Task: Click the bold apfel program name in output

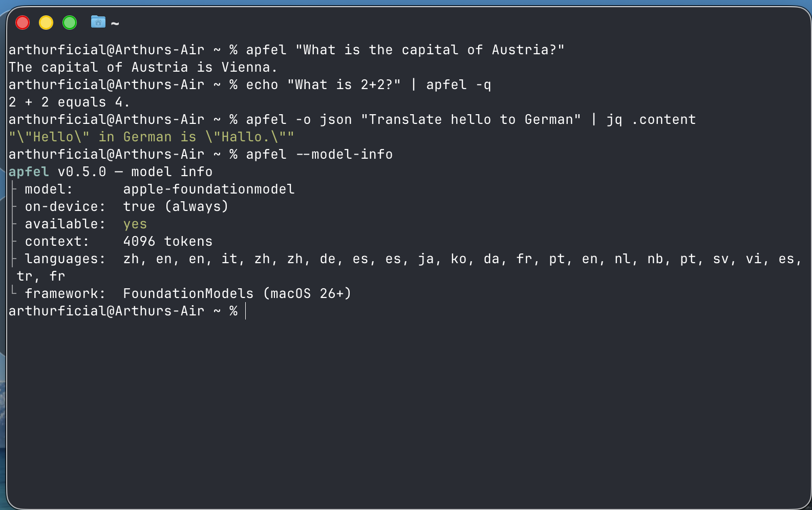Action: [29, 172]
